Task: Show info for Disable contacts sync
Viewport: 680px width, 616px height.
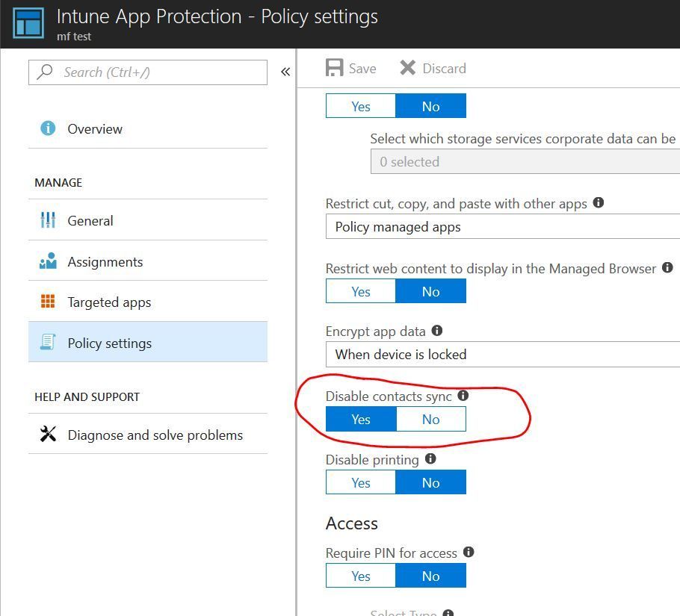Action: 463,395
